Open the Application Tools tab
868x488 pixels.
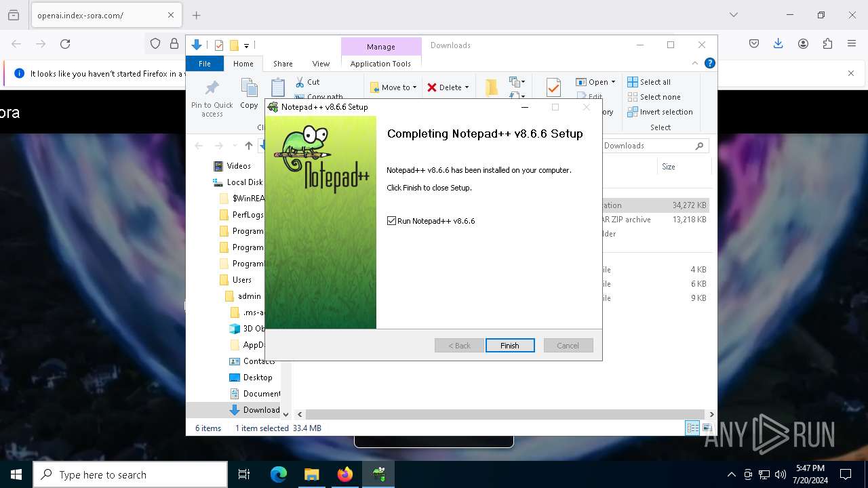tap(380, 64)
